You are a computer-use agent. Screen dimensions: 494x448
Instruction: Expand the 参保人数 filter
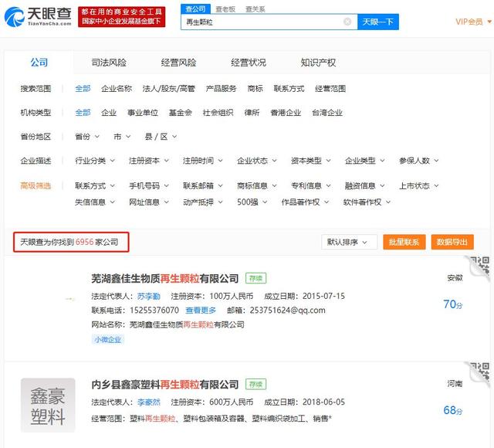pyautogui.click(x=419, y=161)
